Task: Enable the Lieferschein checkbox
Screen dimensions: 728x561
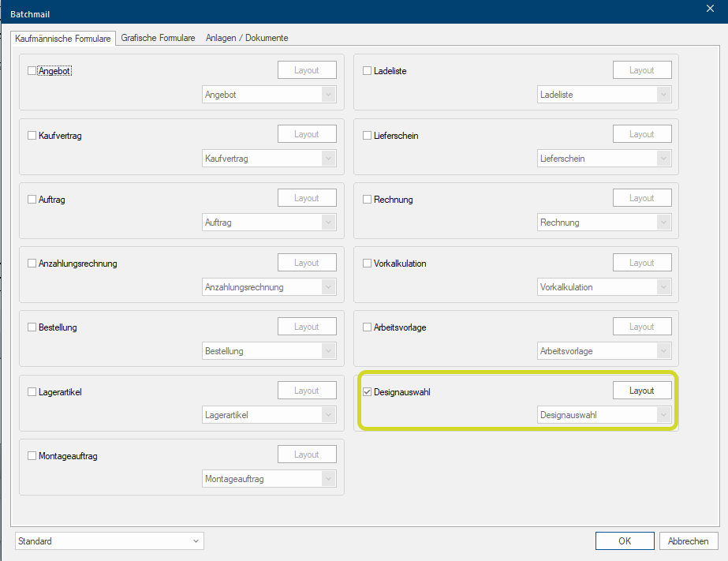Action: coord(367,136)
